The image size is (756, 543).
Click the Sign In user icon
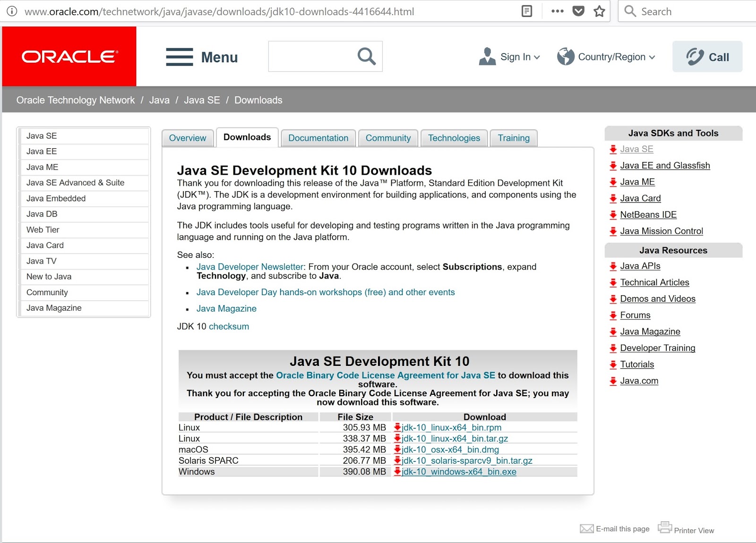pyautogui.click(x=487, y=56)
